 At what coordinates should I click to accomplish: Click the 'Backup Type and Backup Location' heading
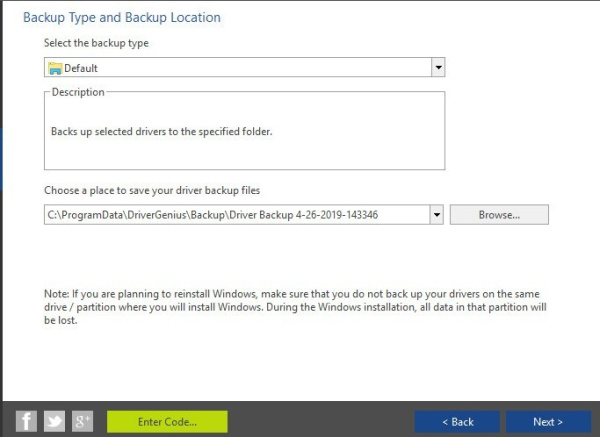pyautogui.click(x=121, y=17)
